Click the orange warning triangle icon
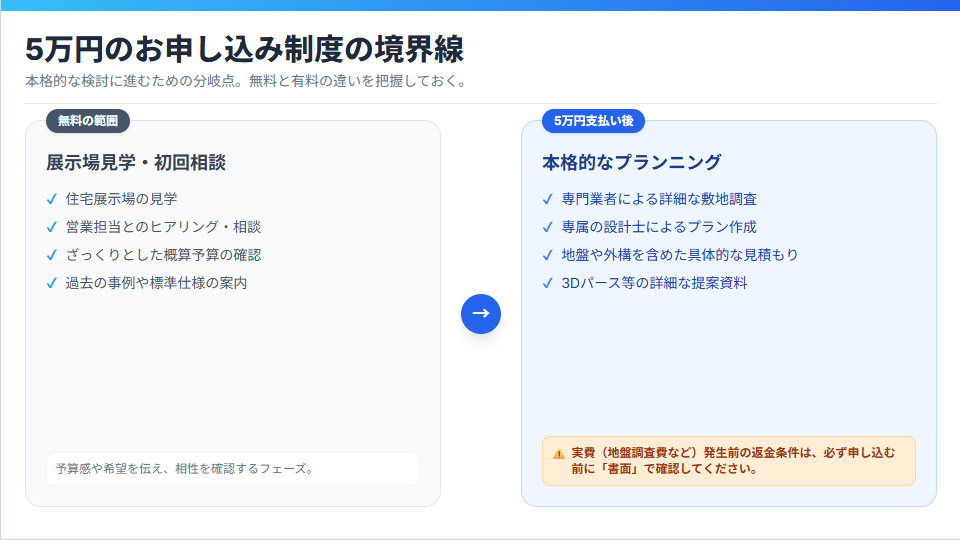Viewport: 960px width, 540px height. point(558,454)
